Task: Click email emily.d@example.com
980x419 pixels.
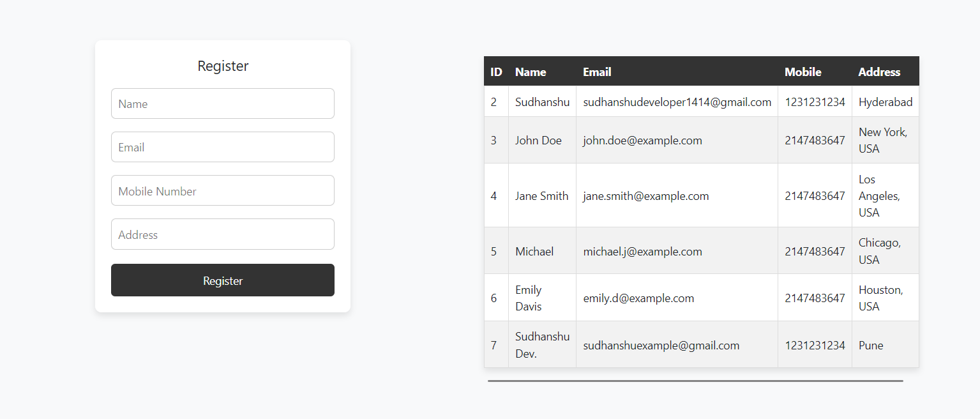Action: [x=677, y=298]
